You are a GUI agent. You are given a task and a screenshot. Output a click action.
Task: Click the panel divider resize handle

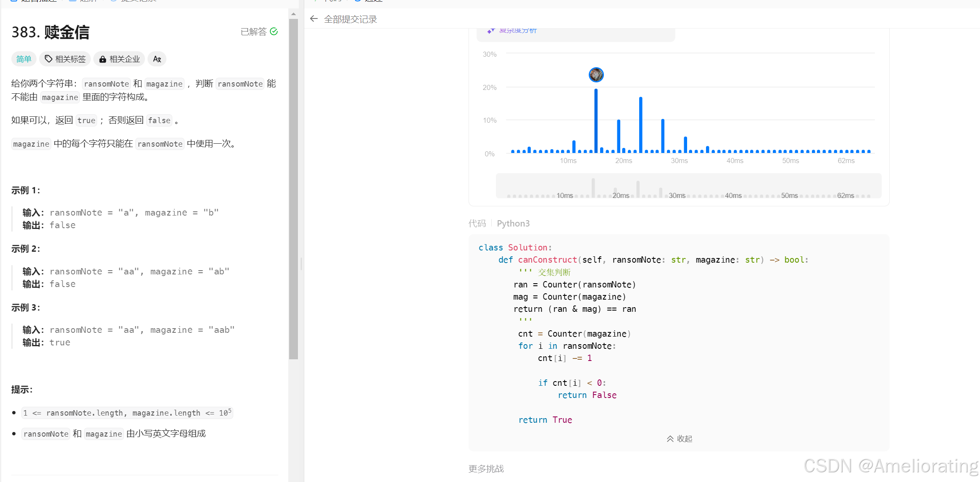click(301, 264)
